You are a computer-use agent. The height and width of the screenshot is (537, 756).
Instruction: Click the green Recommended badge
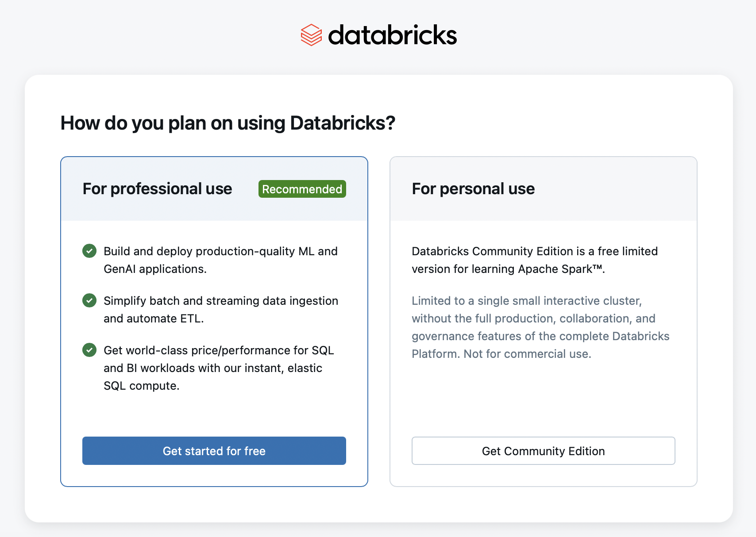pyautogui.click(x=302, y=189)
